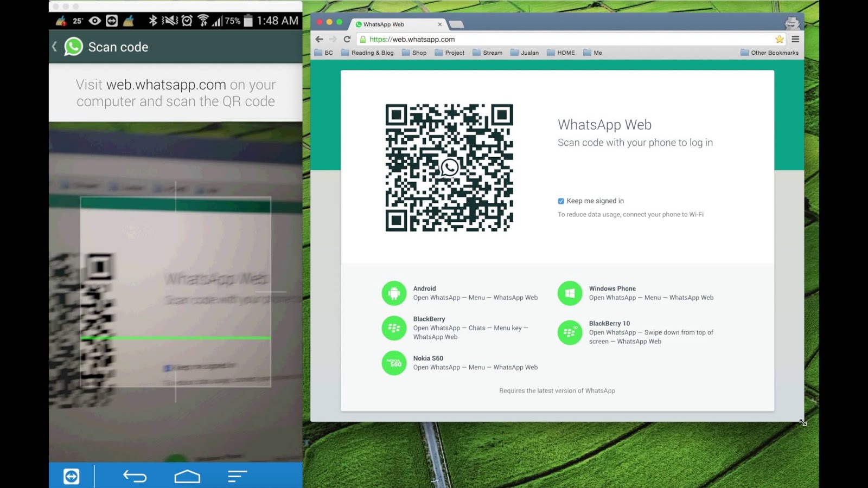Click the incognito icon in Chrome title bar
Screen dimensions: 868x488
coord(792,23)
